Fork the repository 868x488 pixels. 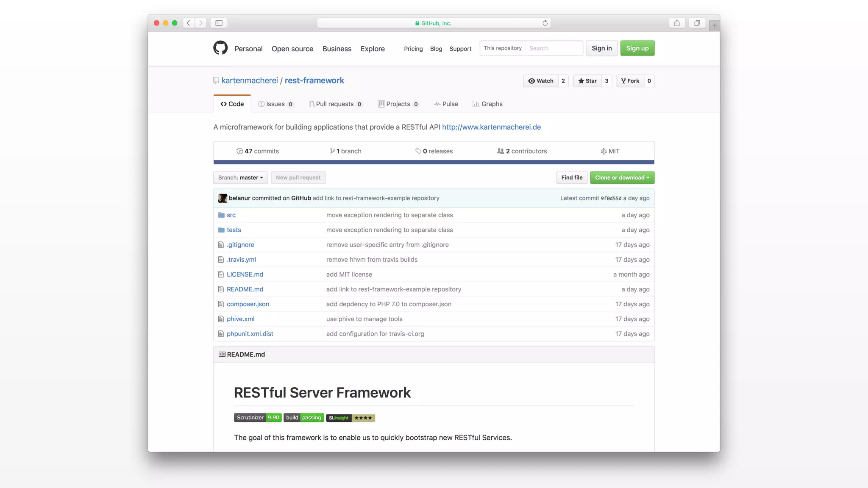pos(630,81)
